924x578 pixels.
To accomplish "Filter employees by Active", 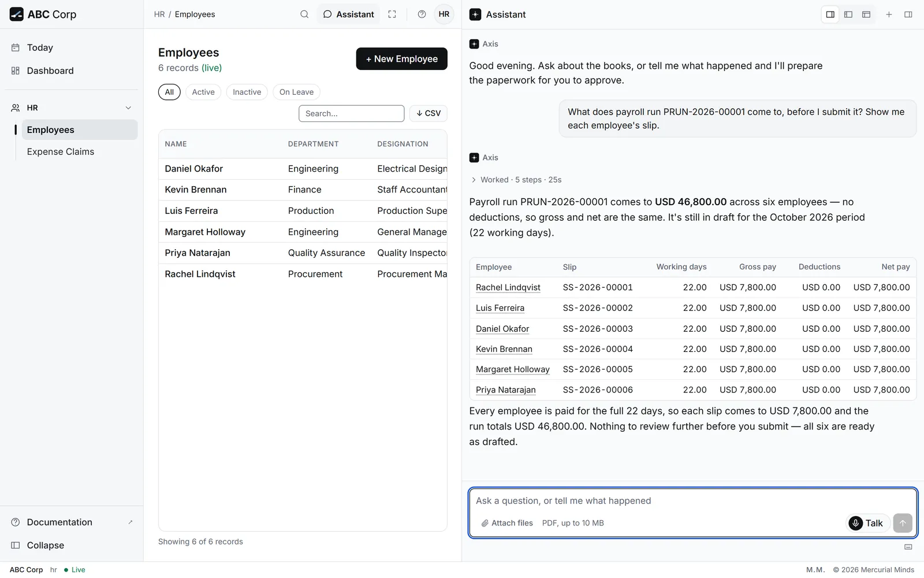I will point(203,92).
